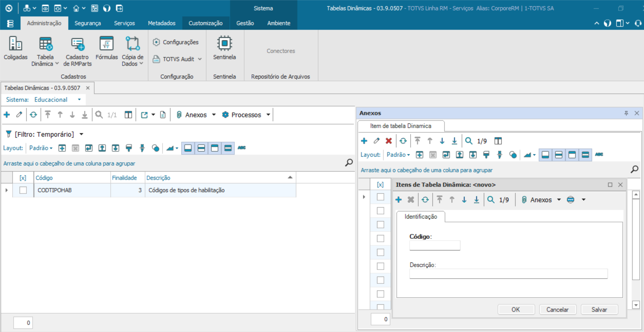
Task: Toggle the [x] select-all header in Anexos grid
Action: tap(380, 185)
